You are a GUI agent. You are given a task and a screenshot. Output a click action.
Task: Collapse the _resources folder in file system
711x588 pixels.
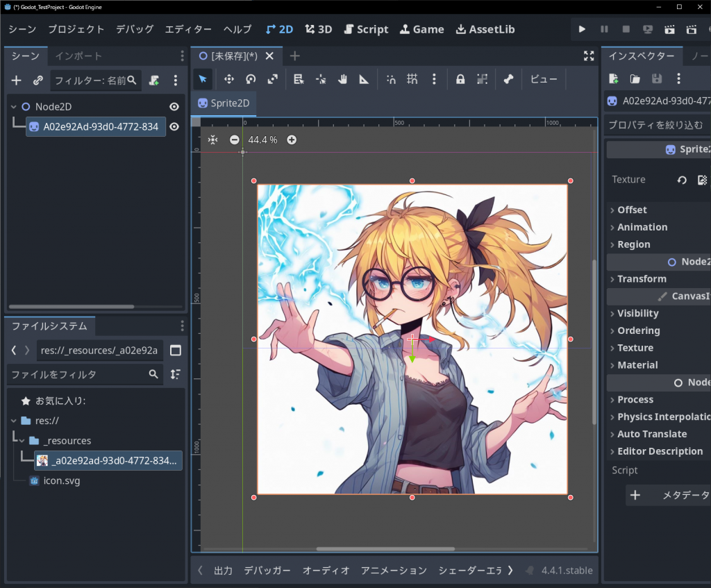22,441
